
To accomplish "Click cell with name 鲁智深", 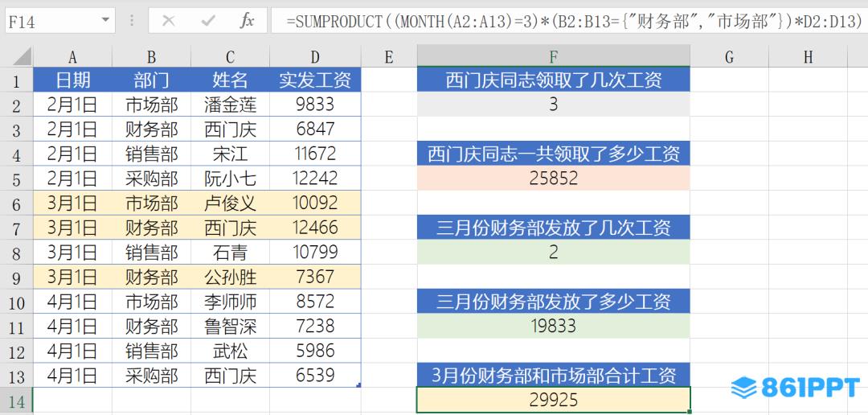I will (x=231, y=326).
